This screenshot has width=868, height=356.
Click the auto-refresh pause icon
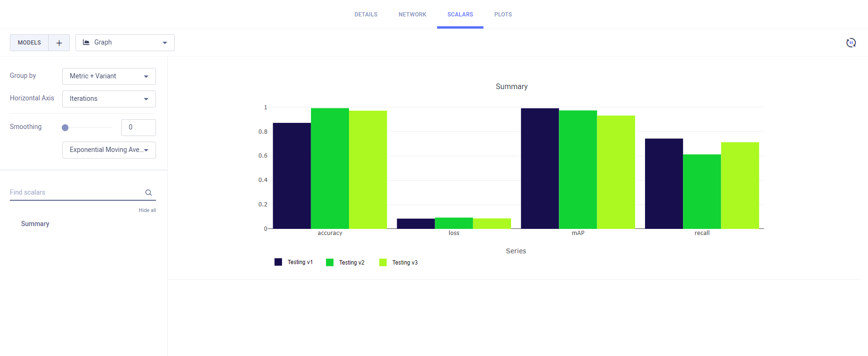851,43
